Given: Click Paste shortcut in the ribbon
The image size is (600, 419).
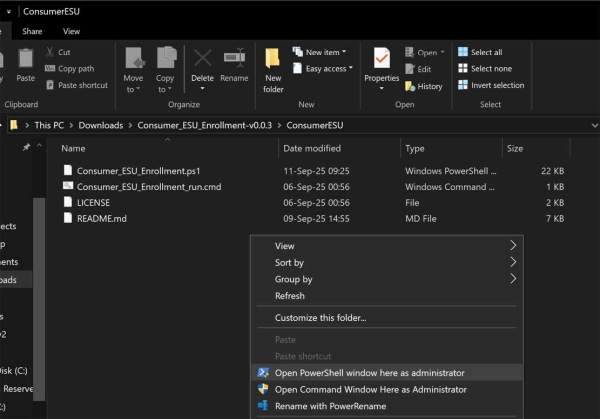Looking at the screenshot, I should coord(77,85).
